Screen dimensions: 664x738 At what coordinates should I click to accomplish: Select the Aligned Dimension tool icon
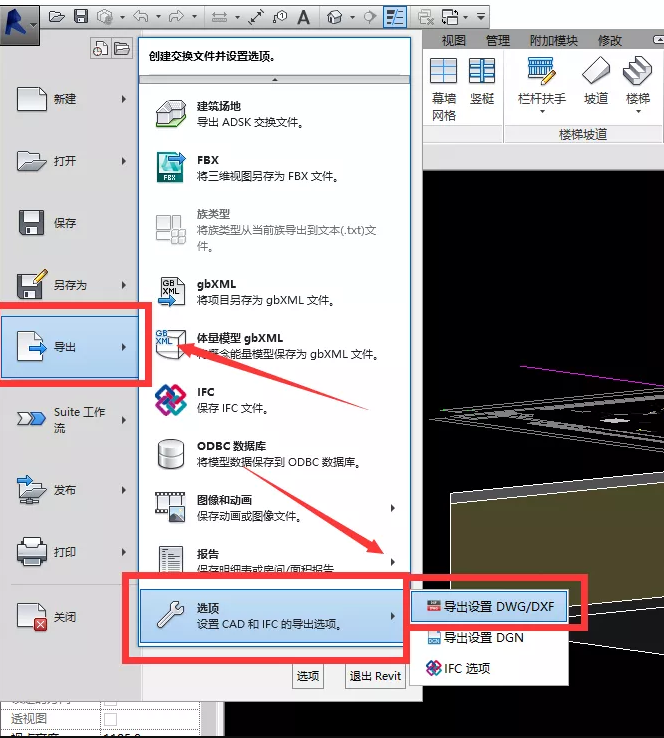click(x=256, y=17)
